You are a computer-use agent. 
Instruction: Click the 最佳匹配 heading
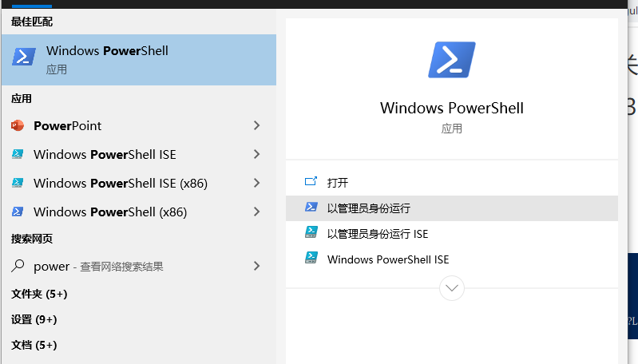32,22
